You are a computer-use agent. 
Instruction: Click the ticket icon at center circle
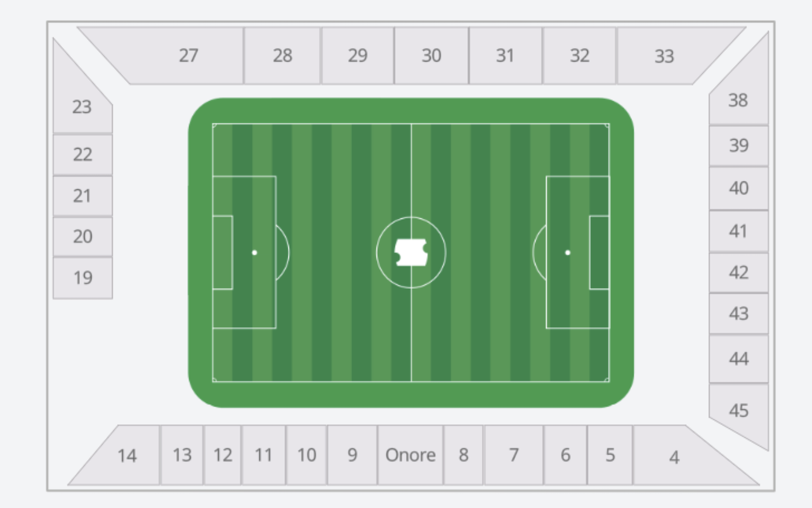coord(411,253)
